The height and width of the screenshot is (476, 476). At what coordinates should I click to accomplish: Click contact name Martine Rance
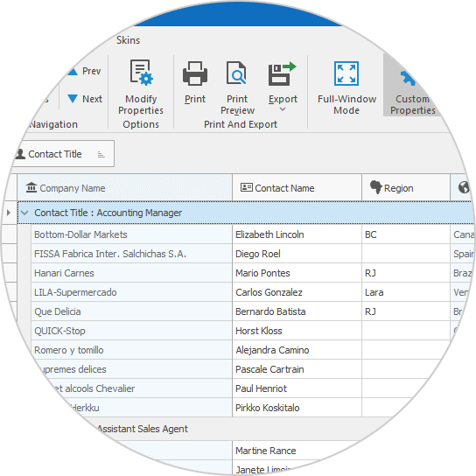266,451
